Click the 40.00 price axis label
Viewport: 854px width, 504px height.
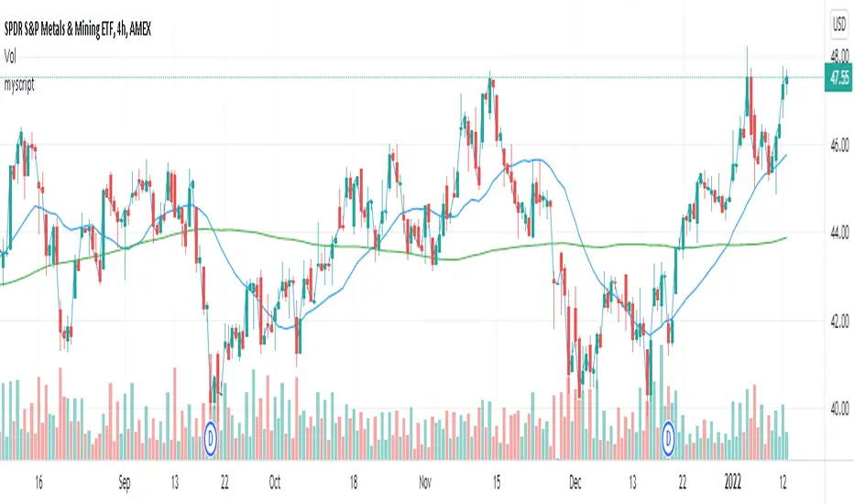click(x=839, y=409)
